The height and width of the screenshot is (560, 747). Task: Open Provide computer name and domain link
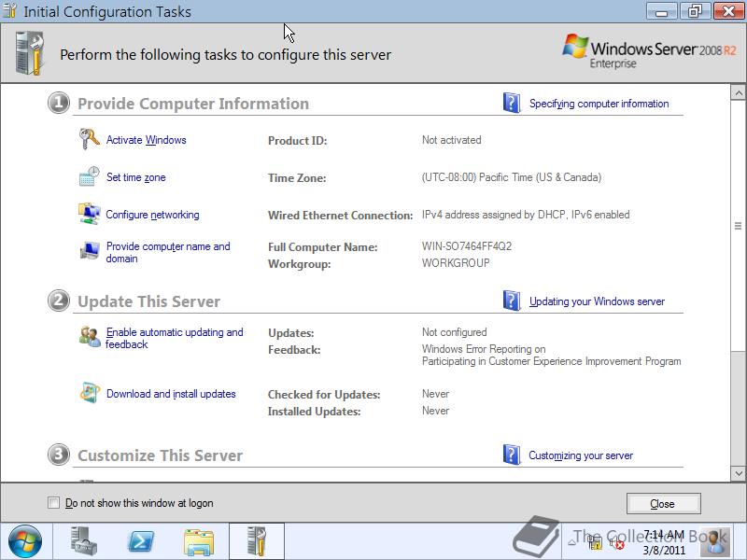pyautogui.click(x=168, y=252)
